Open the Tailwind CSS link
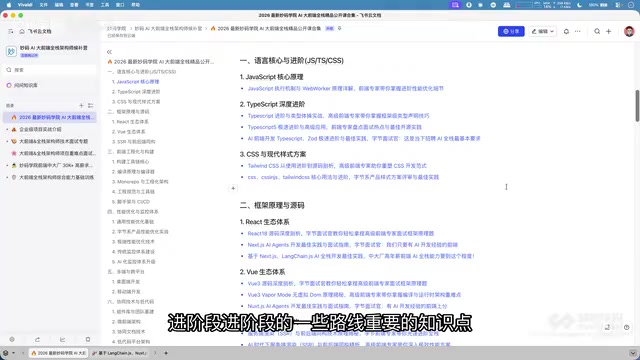 click(337, 166)
